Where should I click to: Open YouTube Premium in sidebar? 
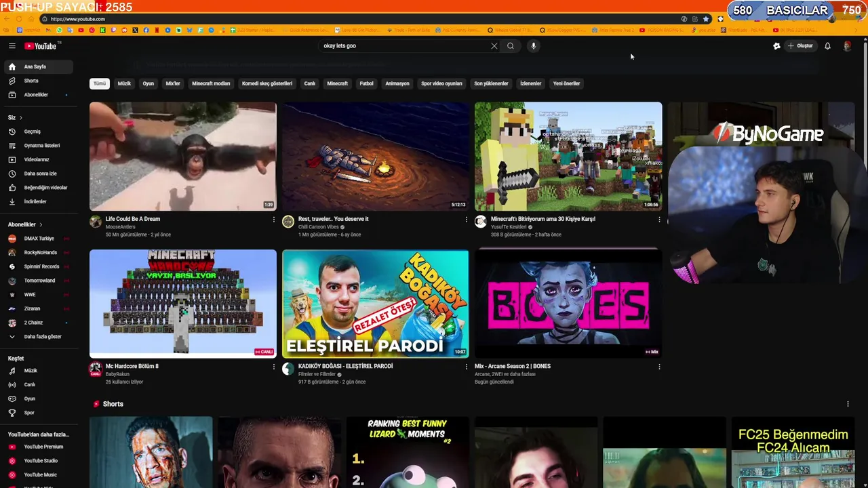[38, 447]
